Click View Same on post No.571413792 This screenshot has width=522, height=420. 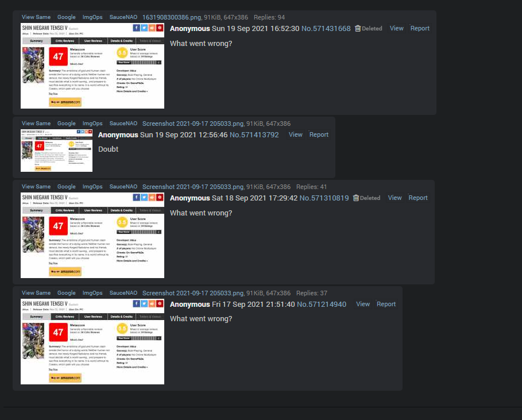pos(36,123)
